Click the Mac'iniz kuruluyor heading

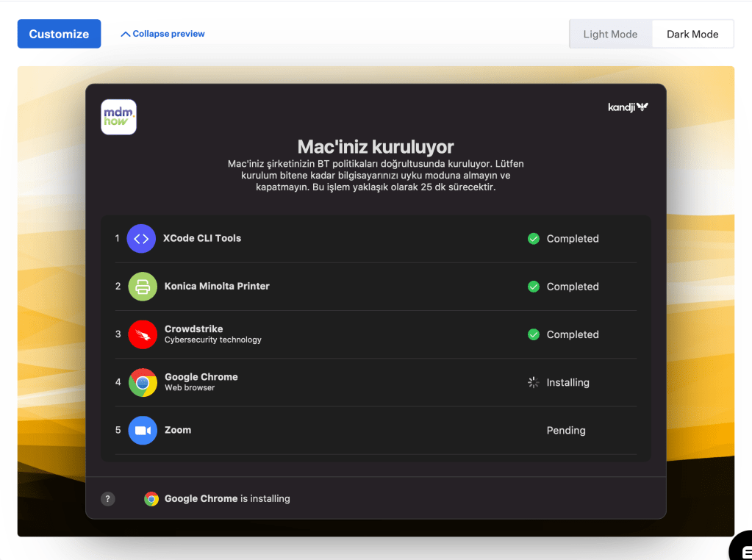click(x=376, y=146)
